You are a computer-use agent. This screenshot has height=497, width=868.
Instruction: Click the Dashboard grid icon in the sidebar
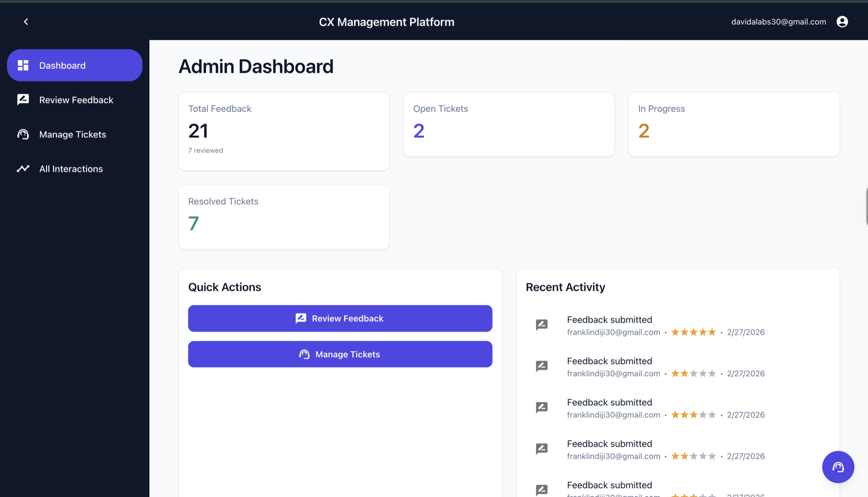pyautogui.click(x=23, y=66)
